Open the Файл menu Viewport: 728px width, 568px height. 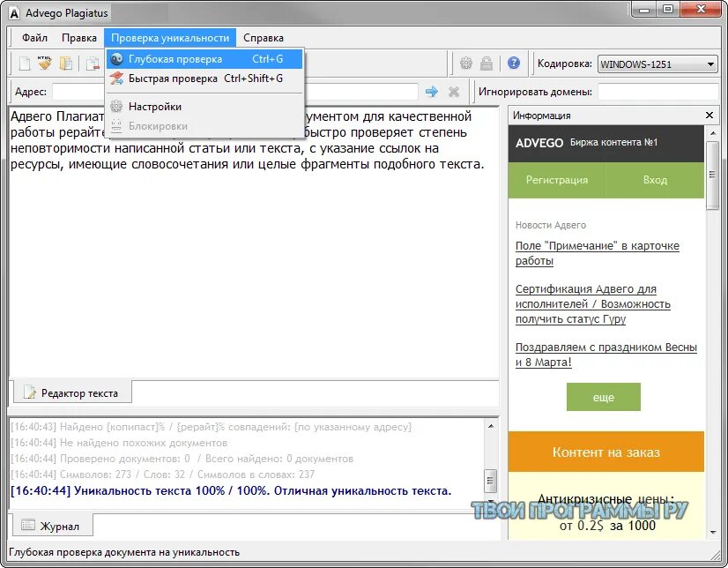click(35, 38)
